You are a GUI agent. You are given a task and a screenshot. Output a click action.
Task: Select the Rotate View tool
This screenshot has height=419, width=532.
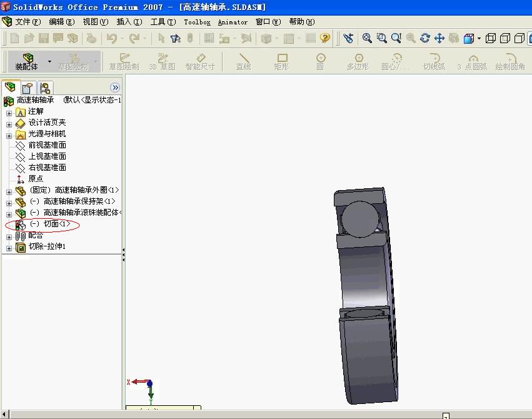pos(424,38)
